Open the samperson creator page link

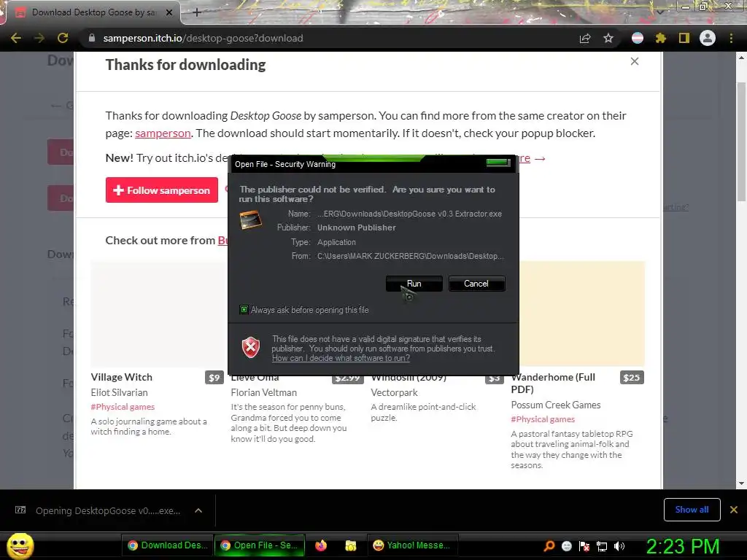[x=163, y=133]
